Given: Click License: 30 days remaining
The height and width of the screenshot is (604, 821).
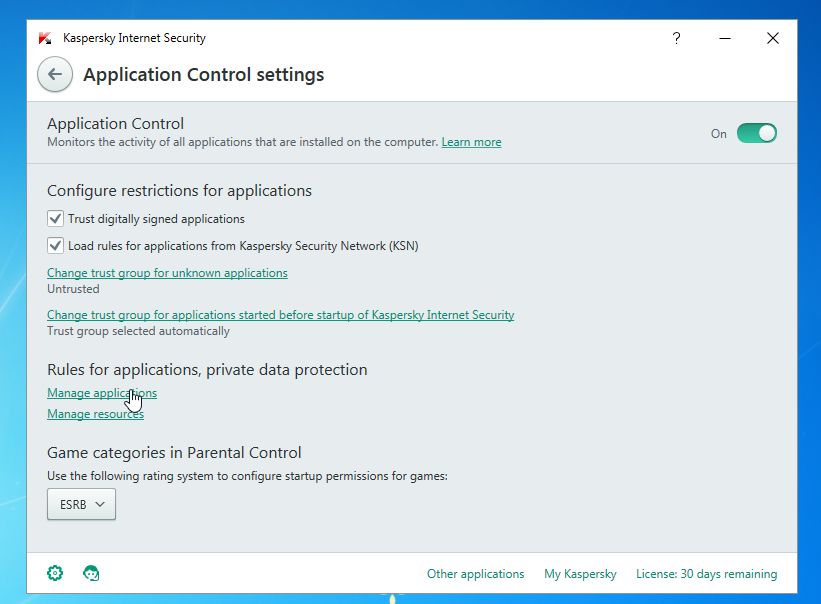Looking at the screenshot, I should click(x=706, y=574).
